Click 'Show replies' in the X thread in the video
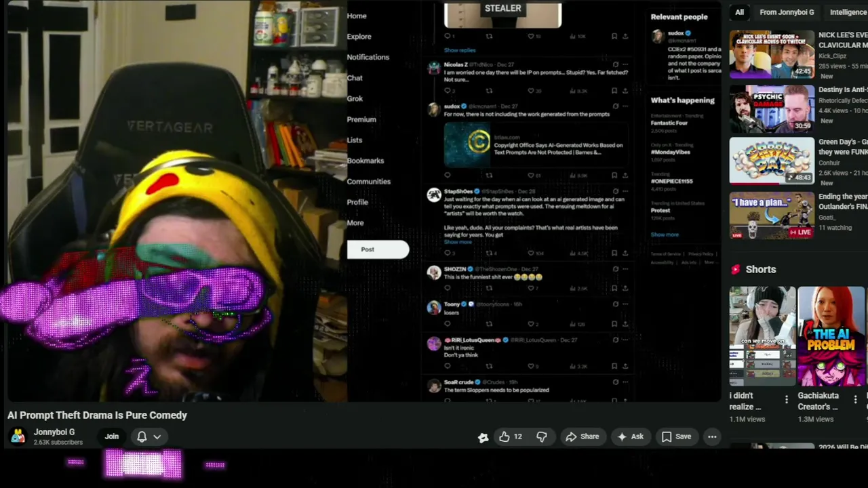Screen dimensions: 868x488 (460, 50)
